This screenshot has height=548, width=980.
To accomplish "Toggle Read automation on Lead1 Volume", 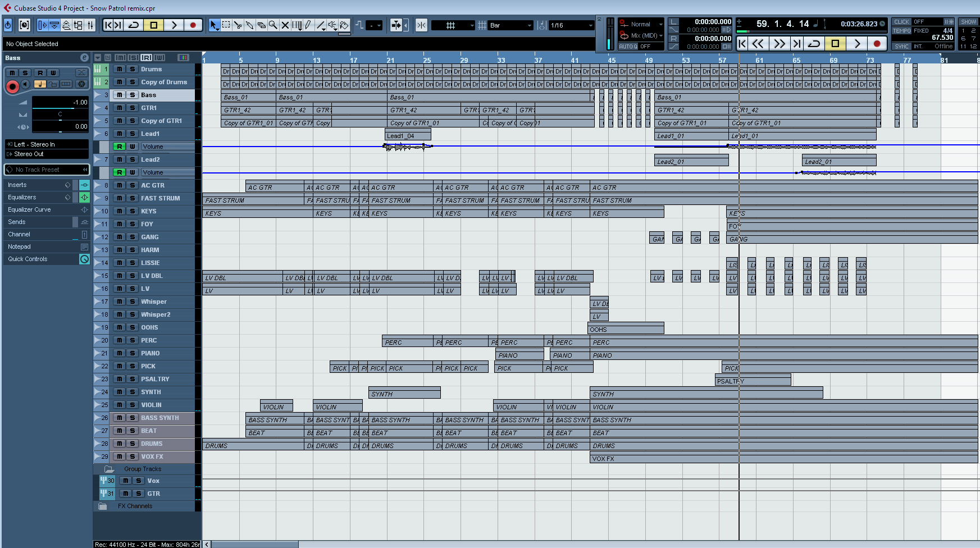I will [119, 147].
